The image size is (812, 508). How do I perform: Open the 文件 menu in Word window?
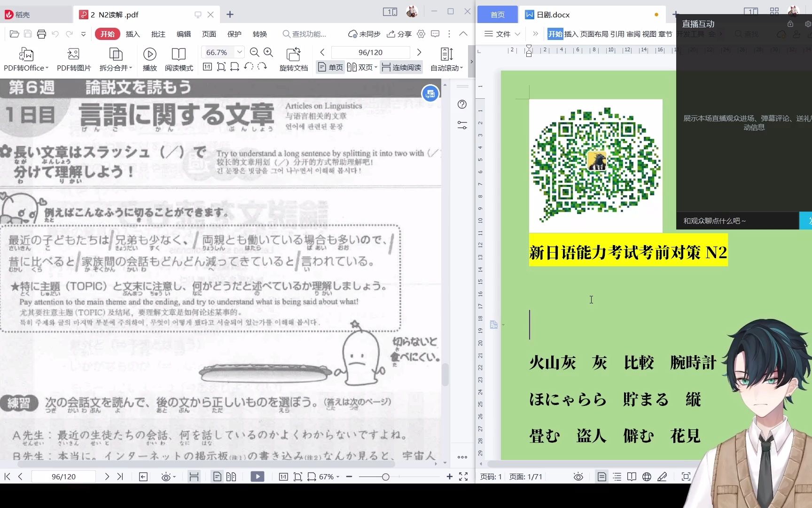pos(502,34)
